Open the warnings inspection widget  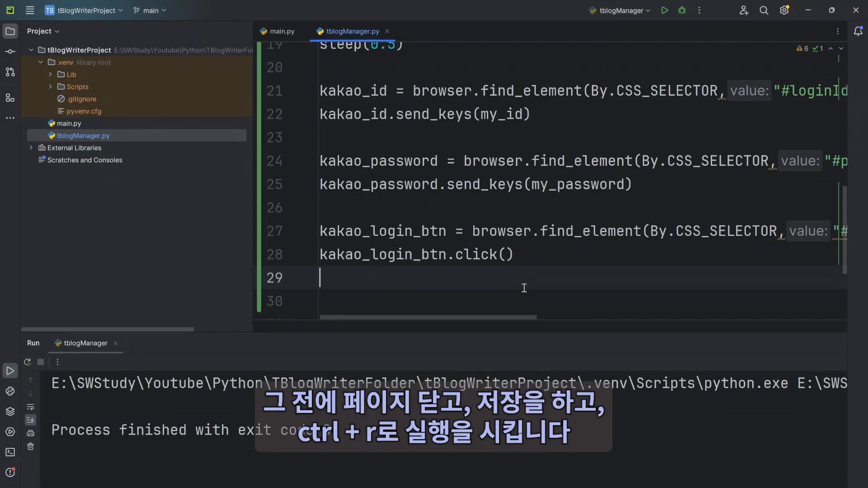point(810,48)
